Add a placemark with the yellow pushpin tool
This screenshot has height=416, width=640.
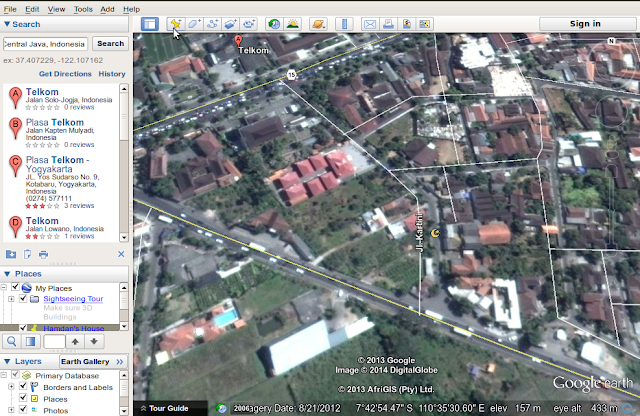click(176, 24)
